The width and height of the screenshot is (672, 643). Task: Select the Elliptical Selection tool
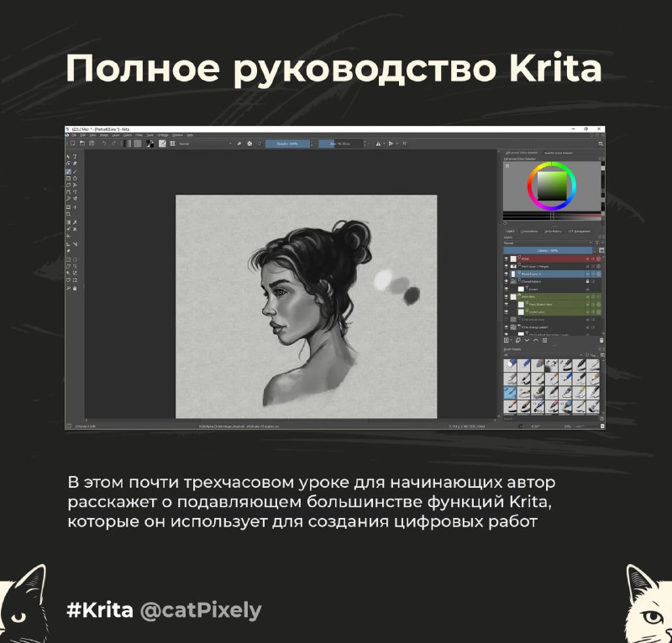(x=75, y=259)
